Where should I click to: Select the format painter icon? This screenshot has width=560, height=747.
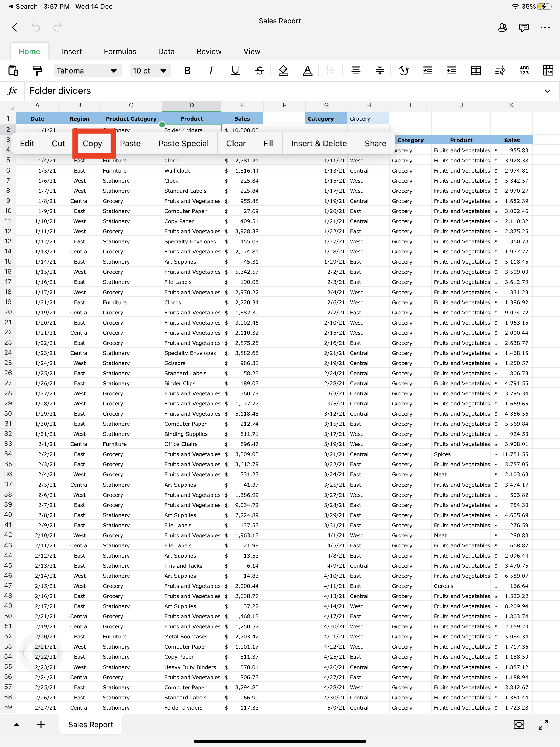coord(37,71)
